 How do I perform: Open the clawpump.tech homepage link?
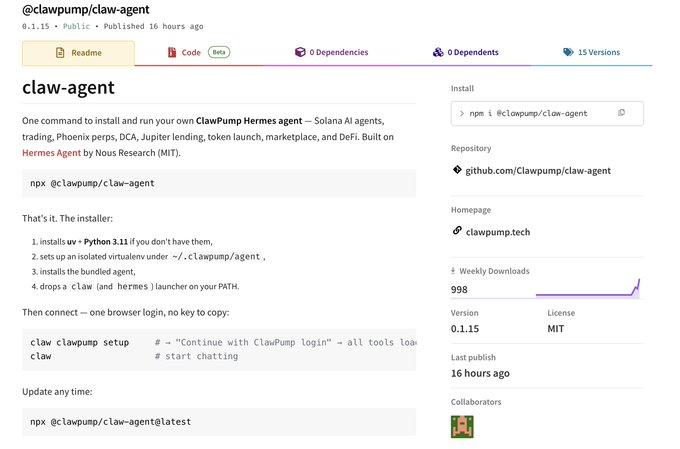(x=498, y=232)
